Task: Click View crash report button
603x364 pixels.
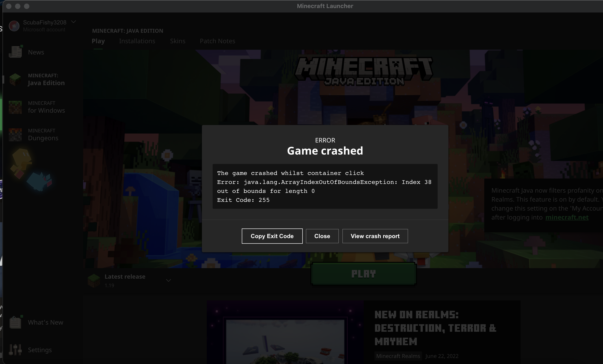Action: coord(375,236)
